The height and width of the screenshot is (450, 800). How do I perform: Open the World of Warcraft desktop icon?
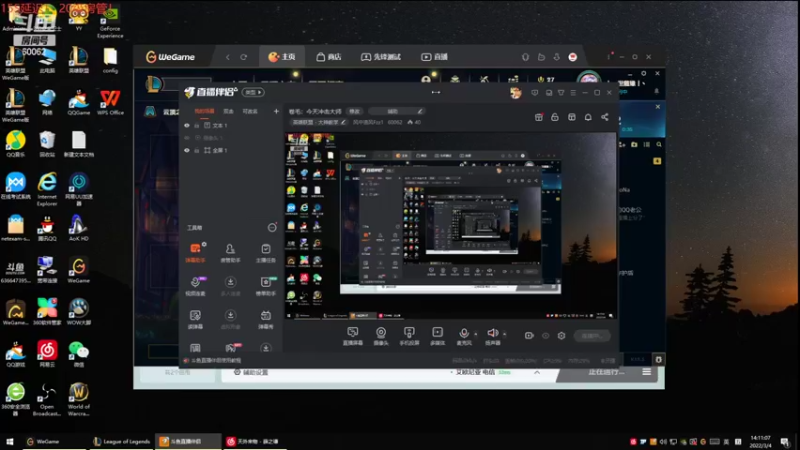(x=79, y=399)
